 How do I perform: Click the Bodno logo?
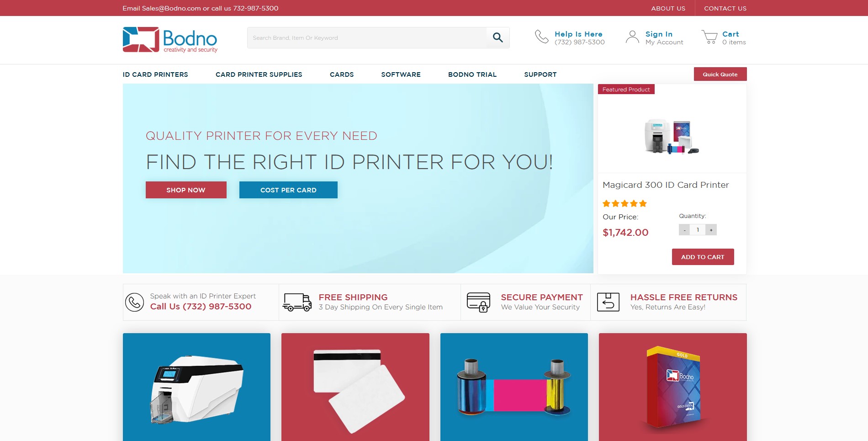170,40
